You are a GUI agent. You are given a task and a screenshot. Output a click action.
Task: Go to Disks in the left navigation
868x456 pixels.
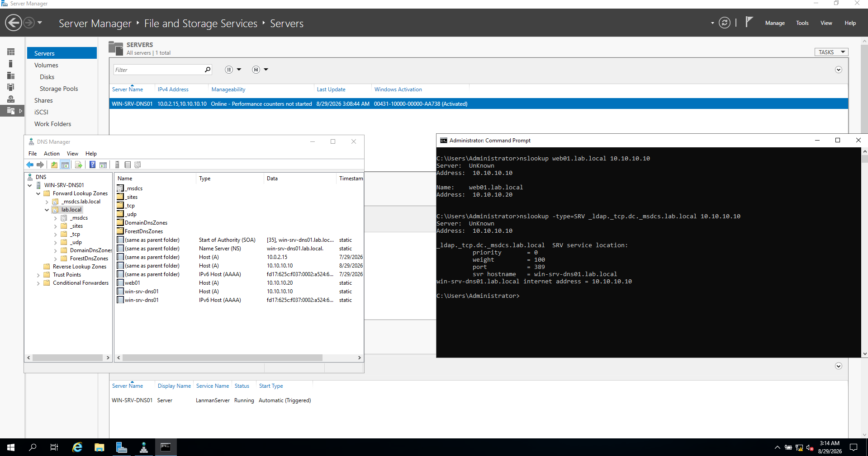pos(47,77)
